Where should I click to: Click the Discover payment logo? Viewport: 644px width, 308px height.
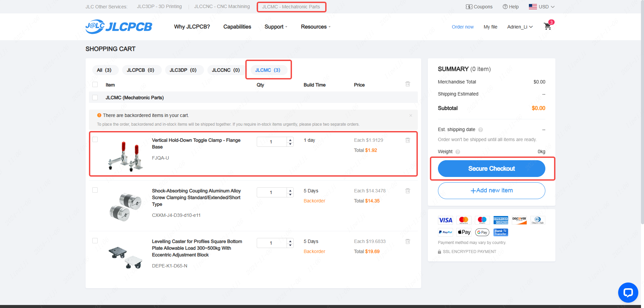tap(519, 220)
